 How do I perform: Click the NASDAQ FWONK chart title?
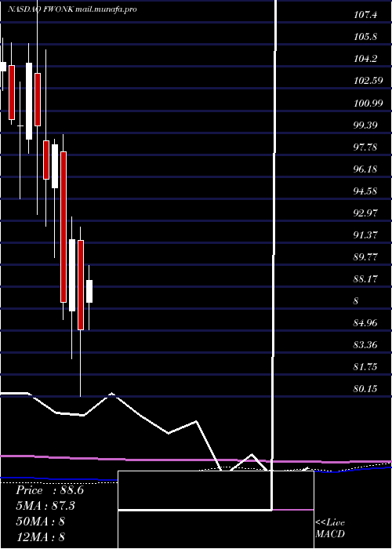[x=72, y=9]
